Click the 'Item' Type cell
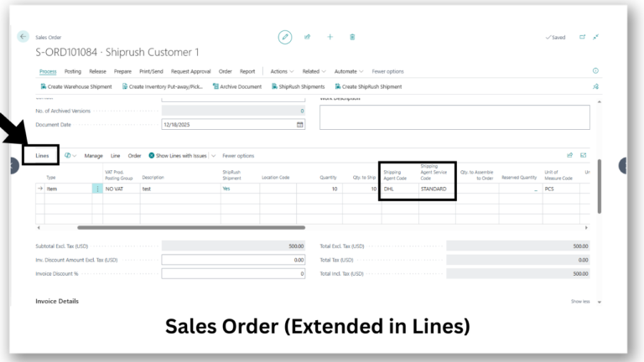This screenshot has width=644, height=362. [x=68, y=189]
